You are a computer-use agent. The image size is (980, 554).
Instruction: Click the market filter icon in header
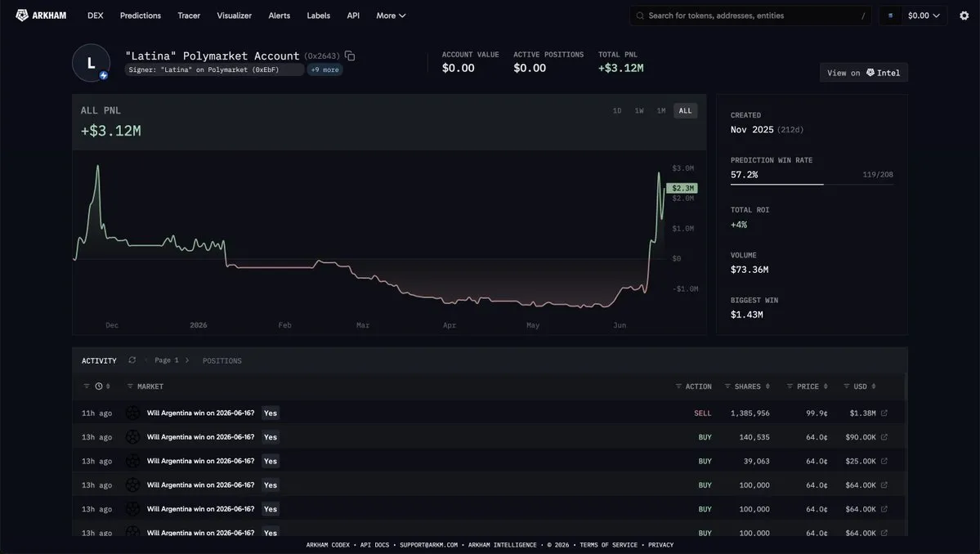pos(130,386)
